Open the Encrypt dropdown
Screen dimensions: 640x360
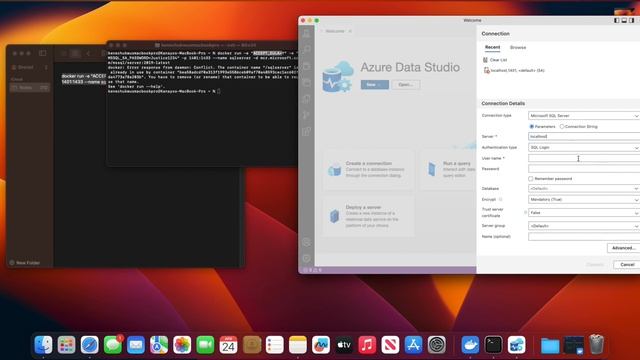click(584, 200)
